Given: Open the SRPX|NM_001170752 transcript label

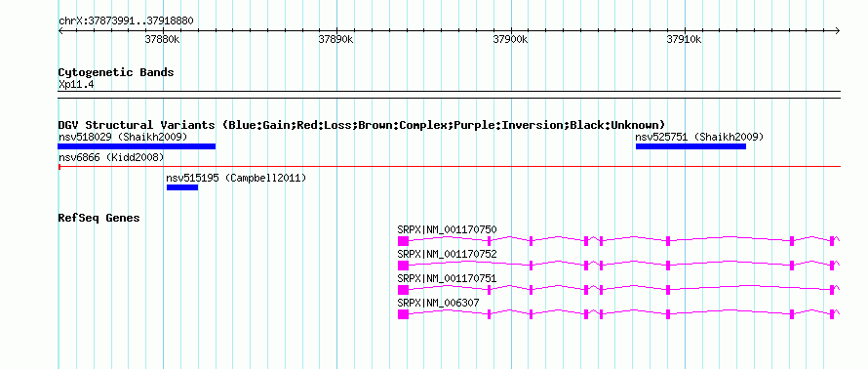Looking at the screenshot, I should coord(448,254).
